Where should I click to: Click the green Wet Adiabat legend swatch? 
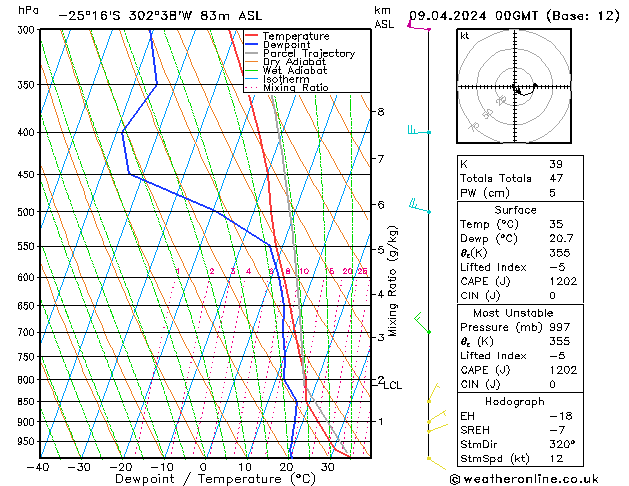pyautogui.click(x=251, y=70)
